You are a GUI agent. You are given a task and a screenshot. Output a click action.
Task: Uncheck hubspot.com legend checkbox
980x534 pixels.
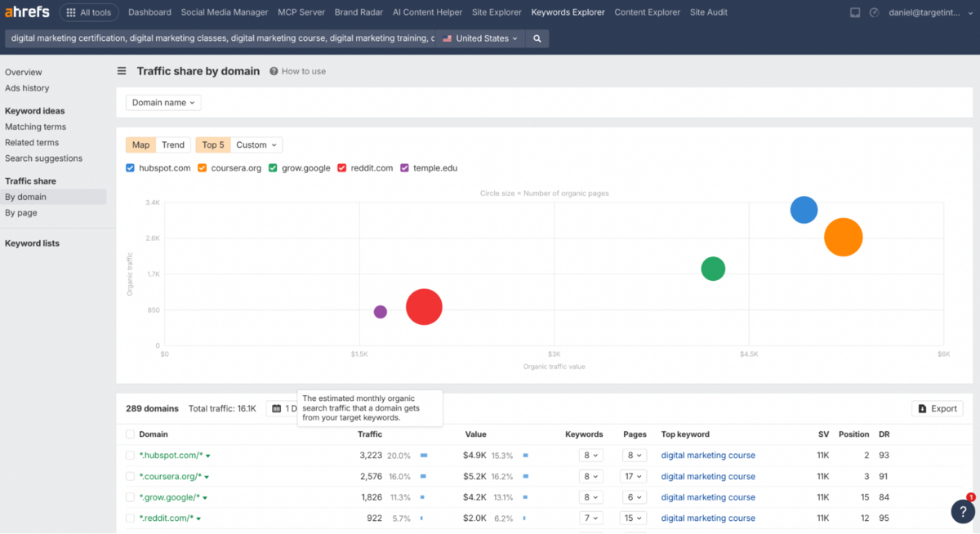[131, 168]
